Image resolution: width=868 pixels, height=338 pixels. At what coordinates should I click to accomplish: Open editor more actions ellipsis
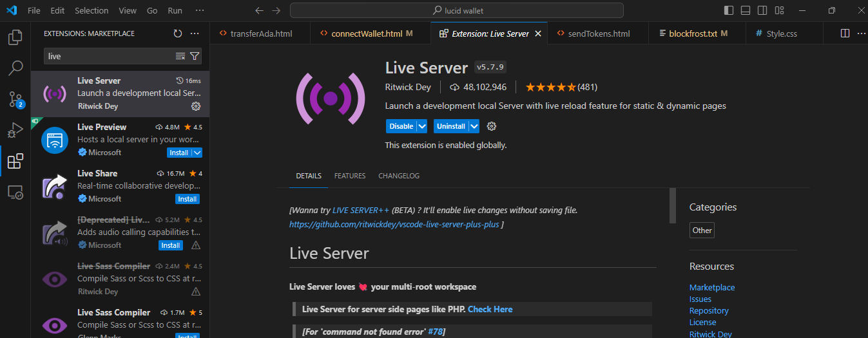pos(861,33)
